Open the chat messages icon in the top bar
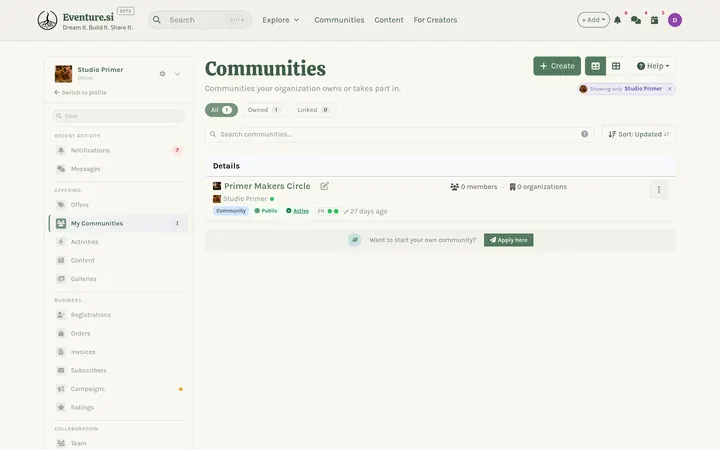720x450 pixels. pyautogui.click(x=636, y=20)
